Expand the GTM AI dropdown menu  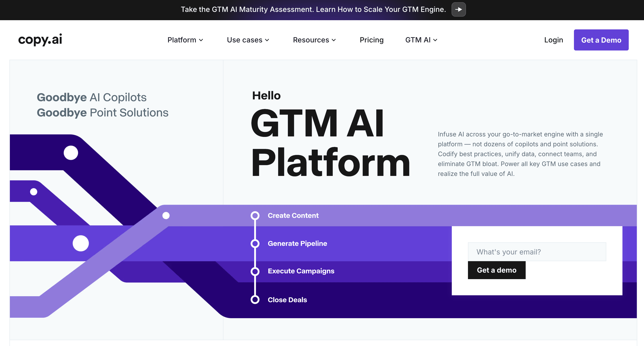coord(421,40)
